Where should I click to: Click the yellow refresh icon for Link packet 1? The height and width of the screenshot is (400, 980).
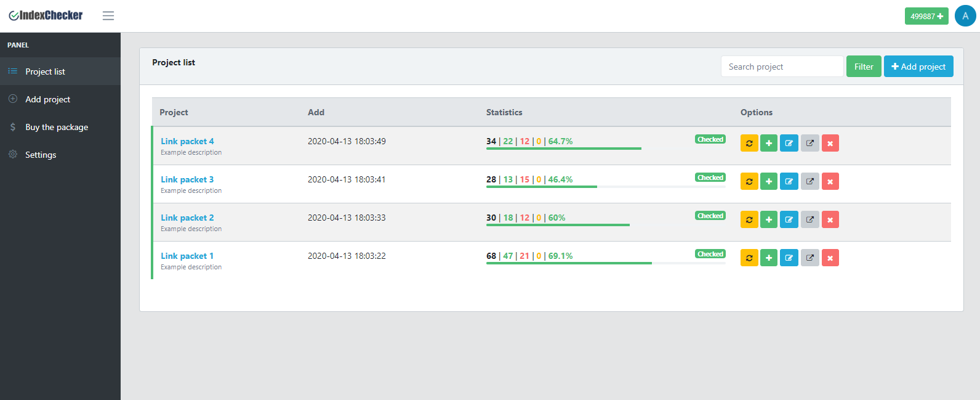coord(749,258)
